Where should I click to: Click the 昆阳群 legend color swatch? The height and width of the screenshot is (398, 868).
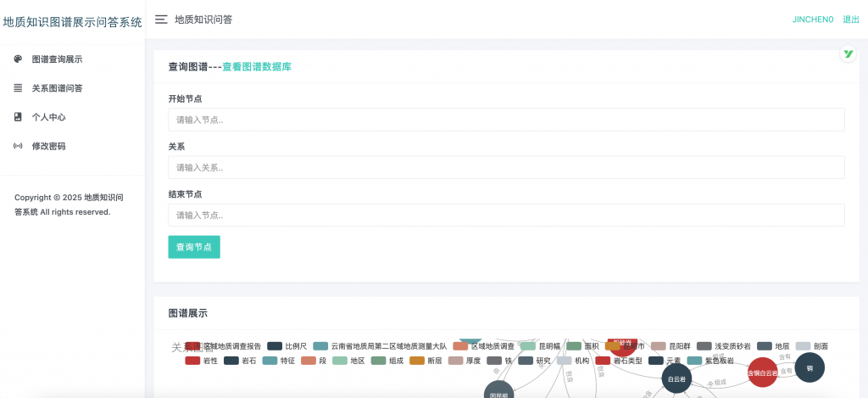(658, 346)
